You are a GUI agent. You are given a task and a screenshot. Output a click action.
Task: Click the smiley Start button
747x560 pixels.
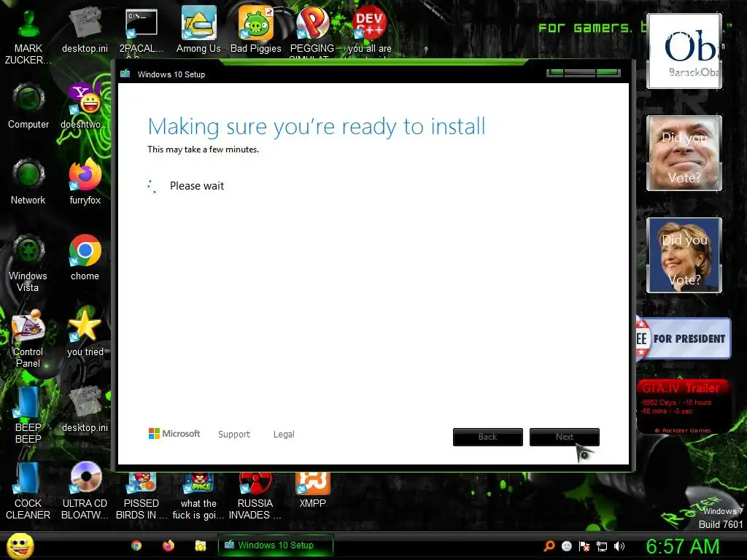tap(20, 546)
